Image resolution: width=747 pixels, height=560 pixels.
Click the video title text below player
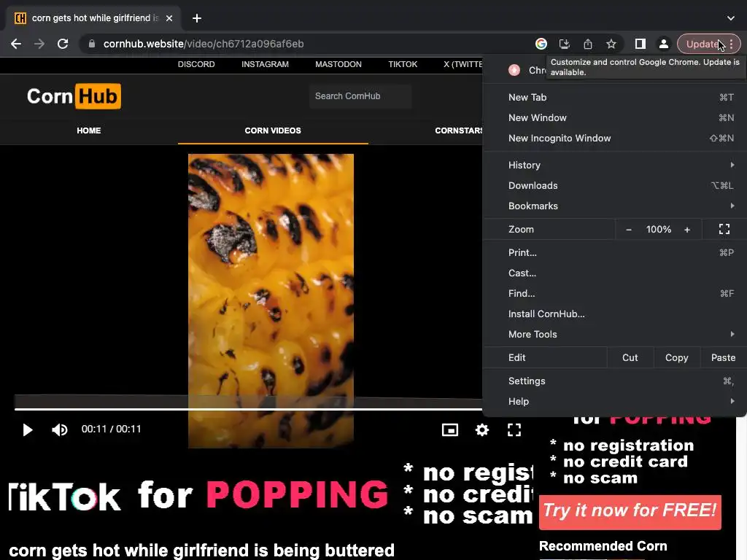(201, 550)
